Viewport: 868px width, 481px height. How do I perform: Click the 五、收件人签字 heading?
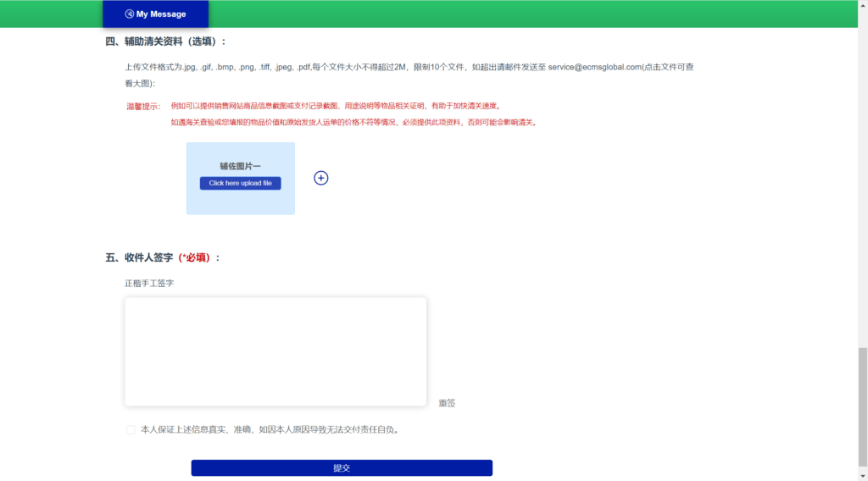point(163,257)
